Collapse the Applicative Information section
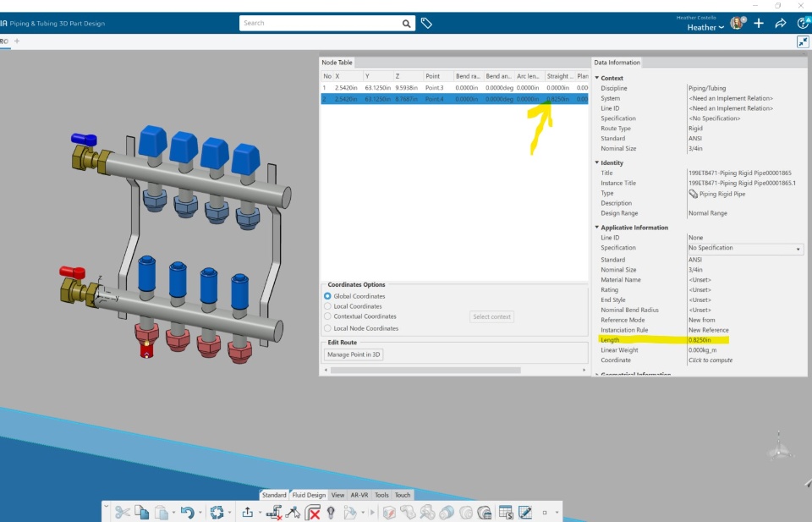The height and width of the screenshot is (522, 812). coord(597,228)
